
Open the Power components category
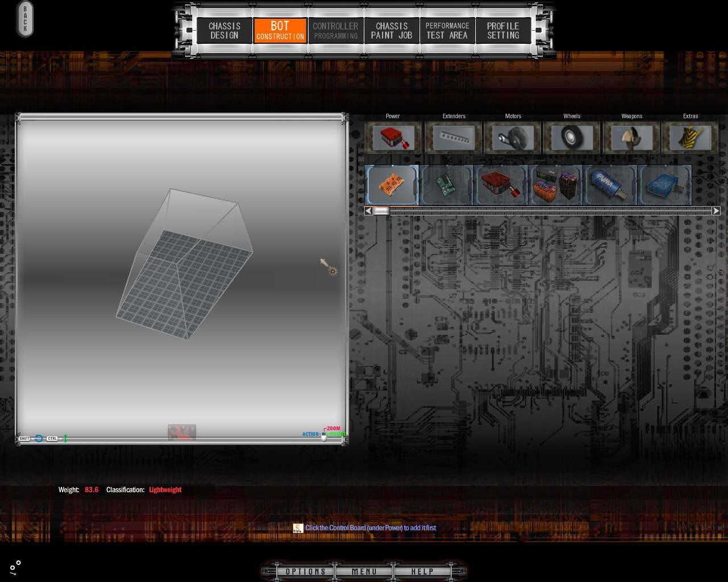coord(393,137)
